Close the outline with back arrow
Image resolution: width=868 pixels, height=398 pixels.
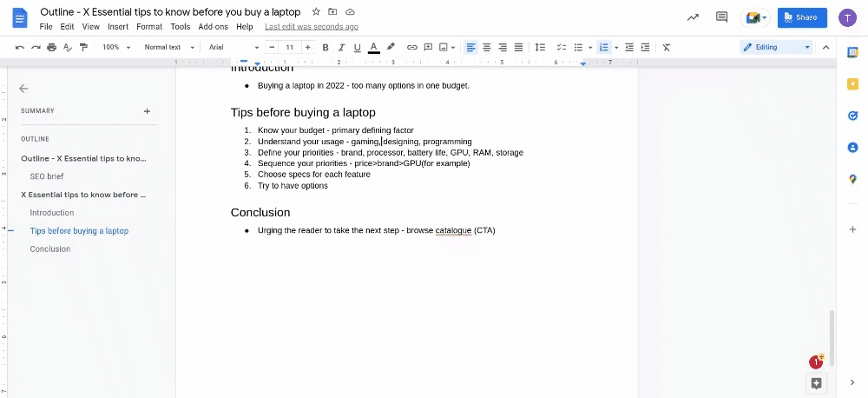23,89
